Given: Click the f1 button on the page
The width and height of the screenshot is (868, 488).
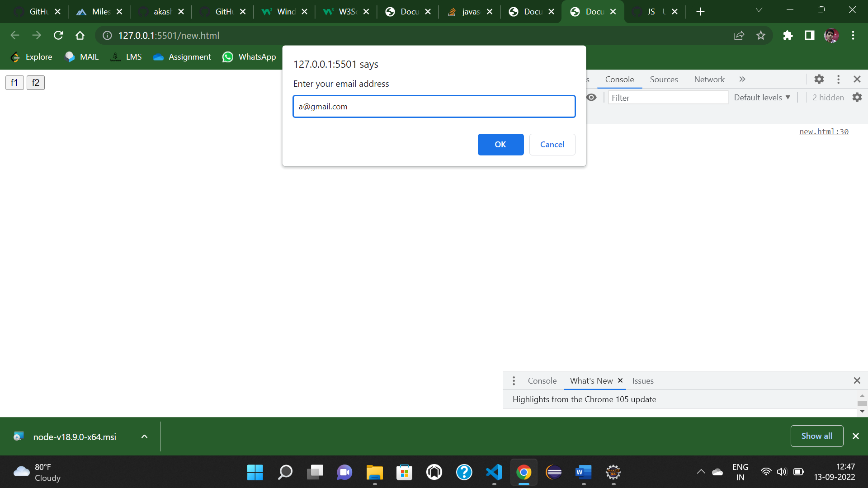Looking at the screenshot, I should (14, 83).
